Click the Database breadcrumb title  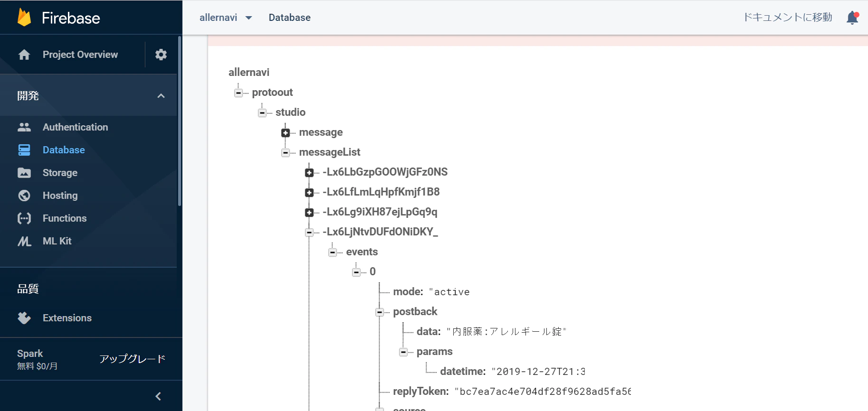click(290, 18)
